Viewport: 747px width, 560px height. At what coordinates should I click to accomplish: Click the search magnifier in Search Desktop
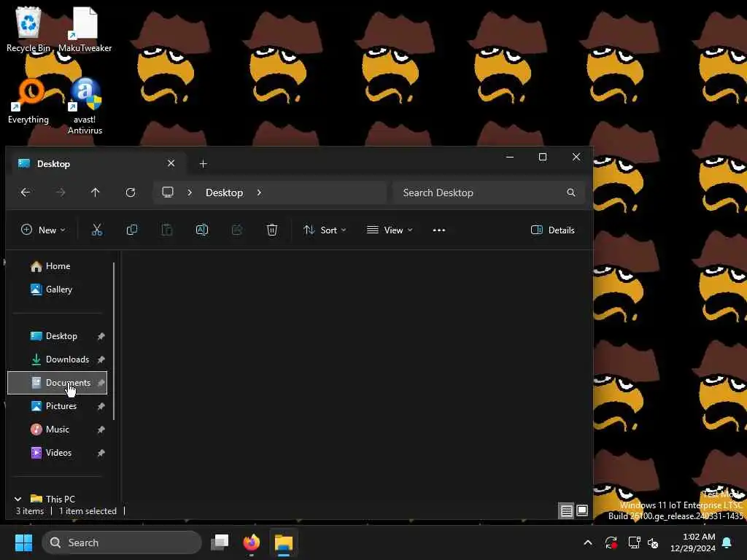570,192
